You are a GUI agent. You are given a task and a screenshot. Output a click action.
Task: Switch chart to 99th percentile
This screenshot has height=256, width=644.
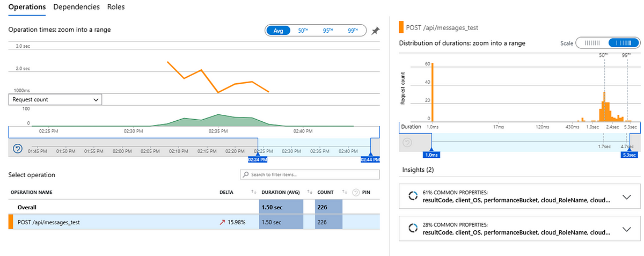coord(353,31)
